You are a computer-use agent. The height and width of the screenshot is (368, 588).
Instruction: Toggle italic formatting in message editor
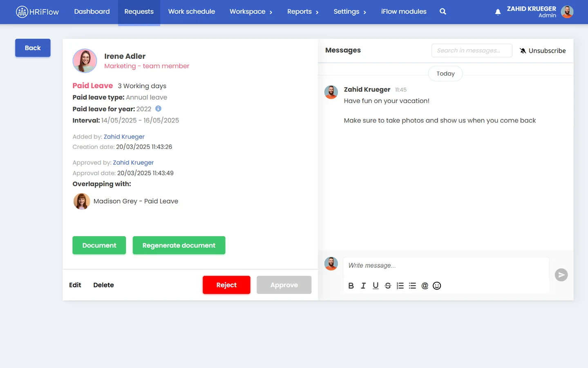363,286
